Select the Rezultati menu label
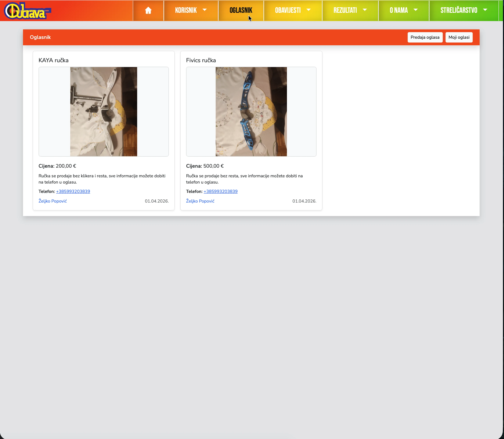The image size is (504, 439). pyautogui.click(x=345, y=10)
